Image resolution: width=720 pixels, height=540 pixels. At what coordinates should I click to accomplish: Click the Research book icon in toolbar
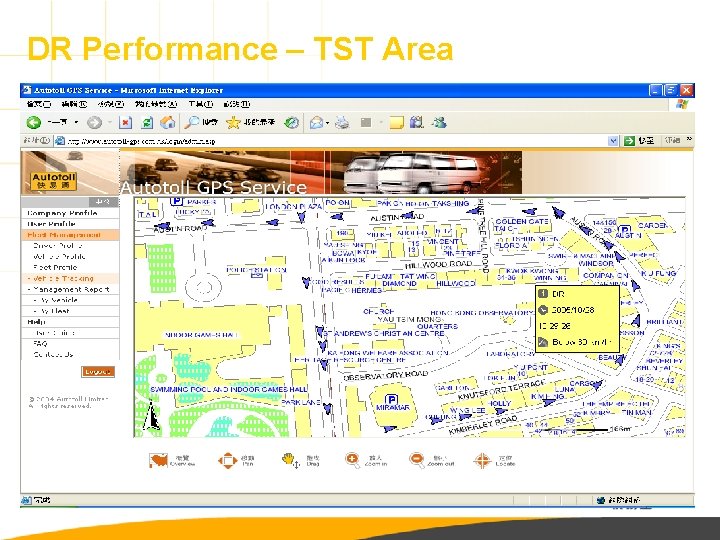416,123
